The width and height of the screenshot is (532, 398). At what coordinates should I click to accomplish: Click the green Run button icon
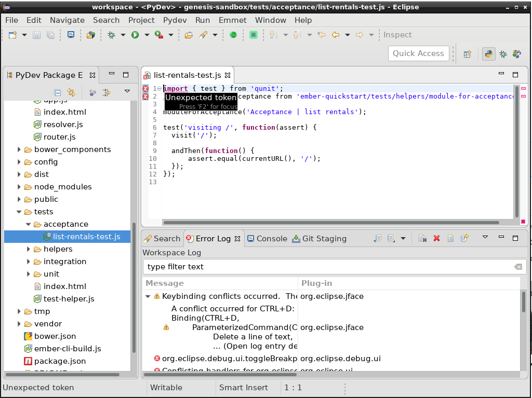coord(135,35)
